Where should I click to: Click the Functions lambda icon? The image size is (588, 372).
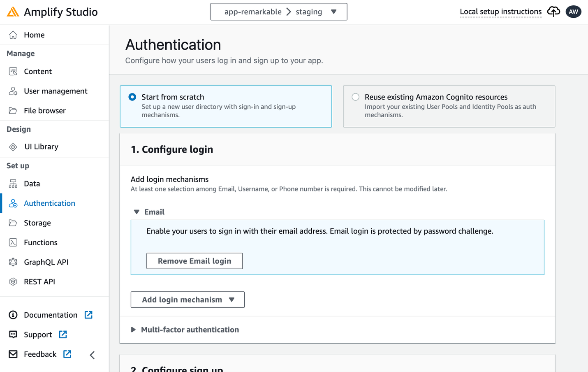13,242
